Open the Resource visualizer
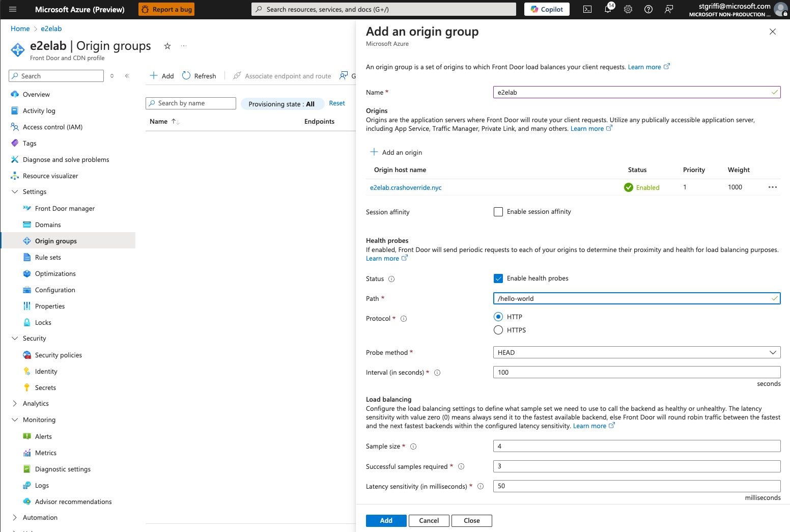The width and height of the screenshot is (790, 532). [x=50, y=176]
